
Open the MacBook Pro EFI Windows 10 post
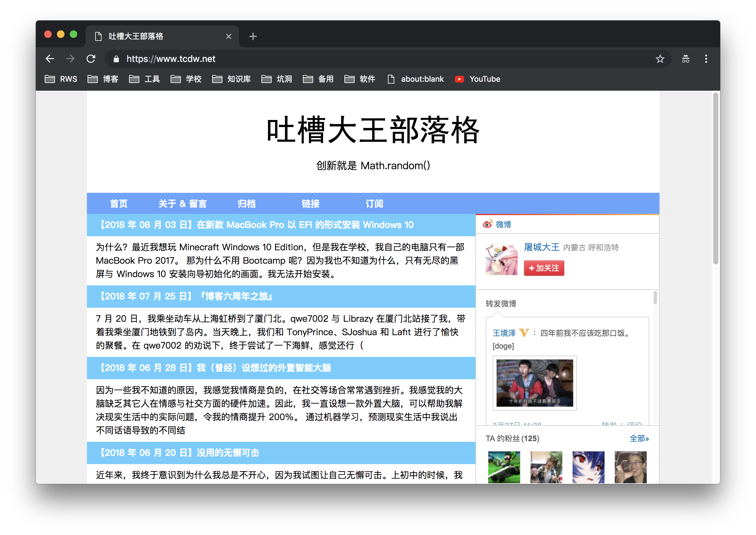[256, 225]
